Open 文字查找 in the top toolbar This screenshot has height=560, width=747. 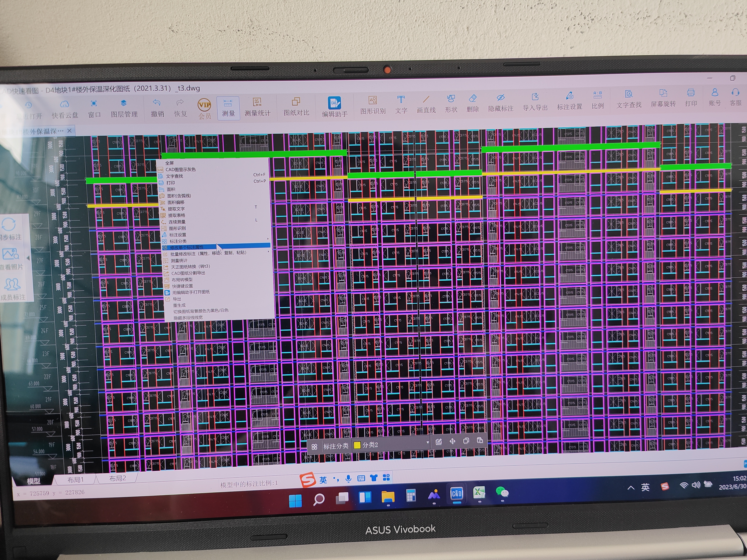click(628, 99)
